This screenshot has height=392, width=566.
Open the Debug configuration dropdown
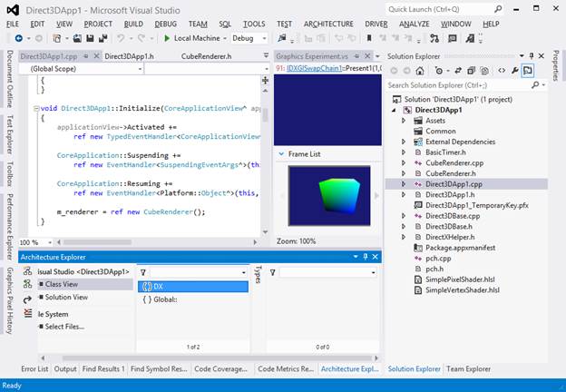[264, 38]
